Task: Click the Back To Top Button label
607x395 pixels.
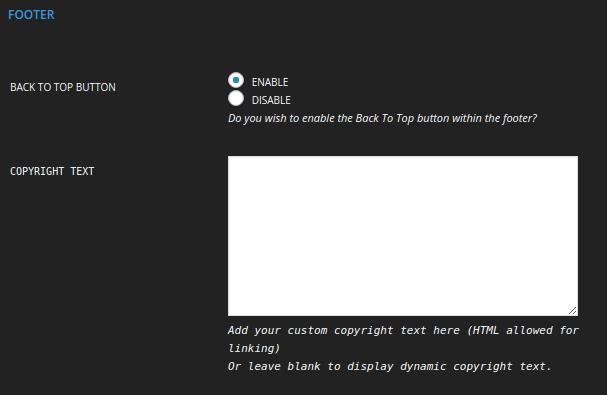Action: (63, 87)
